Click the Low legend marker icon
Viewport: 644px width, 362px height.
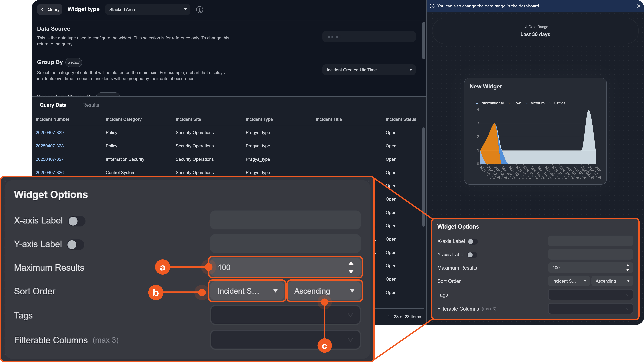click(509, 103)
